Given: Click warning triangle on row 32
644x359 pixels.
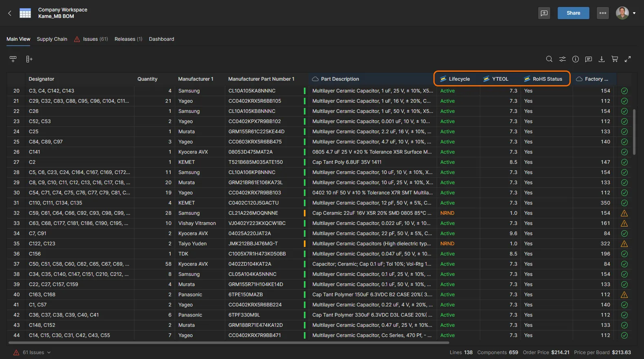Looking at the screenshot, I should click(x=624, y=213).
